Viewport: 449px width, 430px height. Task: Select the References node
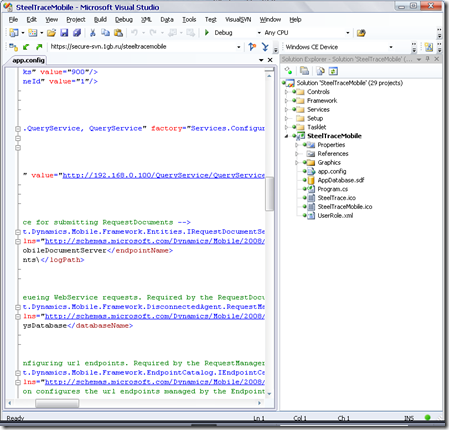333,154
